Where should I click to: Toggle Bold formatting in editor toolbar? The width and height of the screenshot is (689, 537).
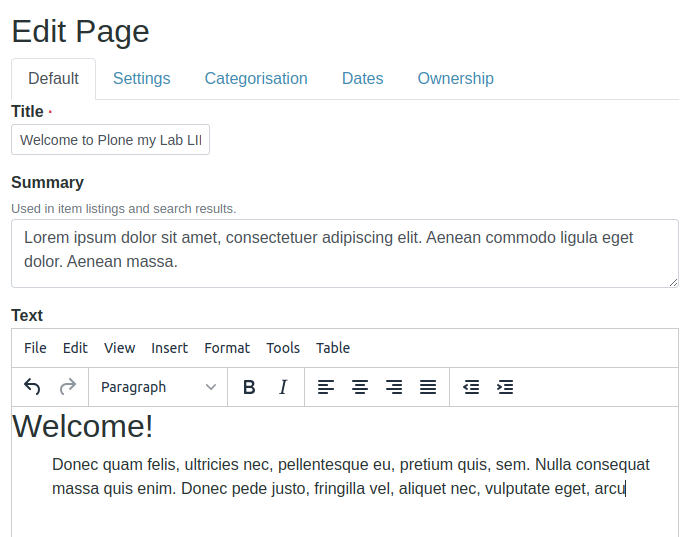click(x=250, y=387)
